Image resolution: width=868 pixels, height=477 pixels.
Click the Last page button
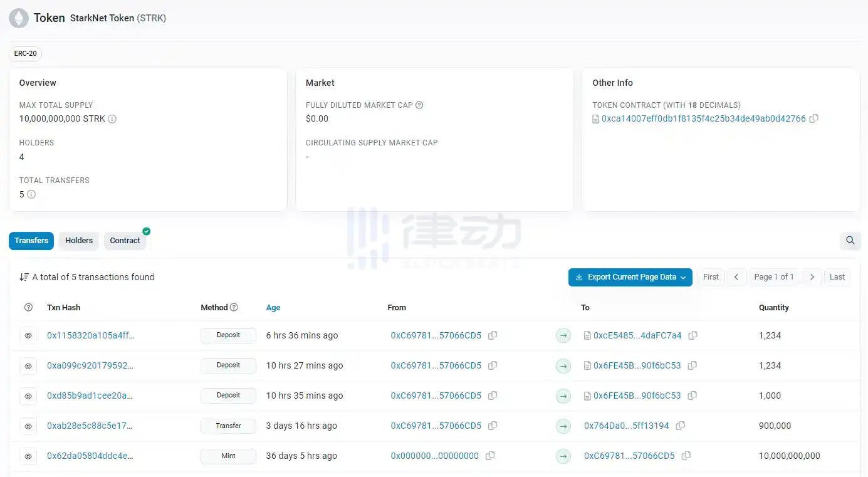point(837,277)
